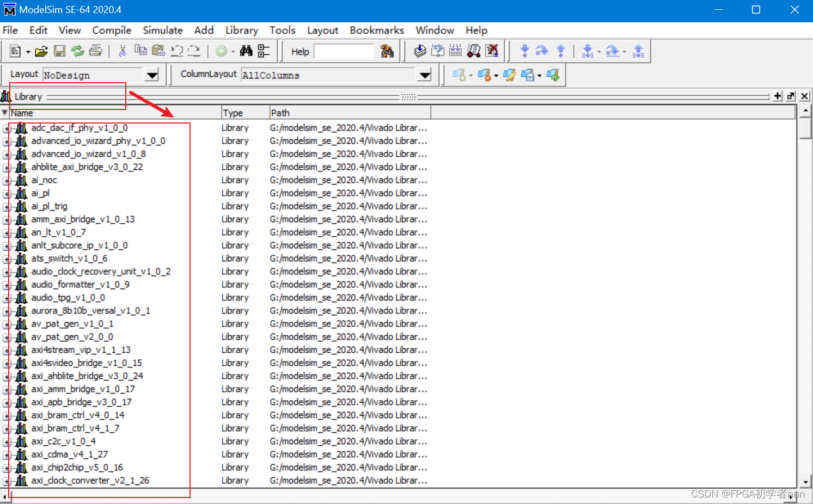
Task: Click the Break icon with red X
Action: point(492,51)
